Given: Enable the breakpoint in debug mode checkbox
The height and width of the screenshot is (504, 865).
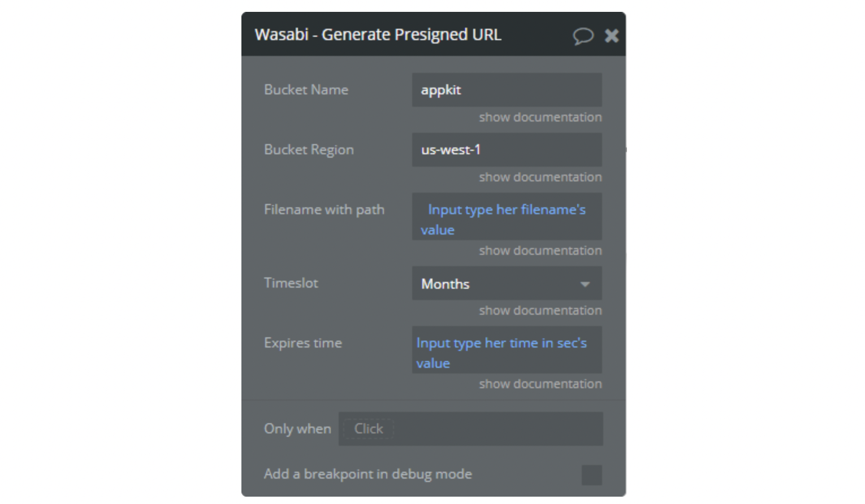Looking at the screenshot, I should pyautogui.click(x=591, y=475).
